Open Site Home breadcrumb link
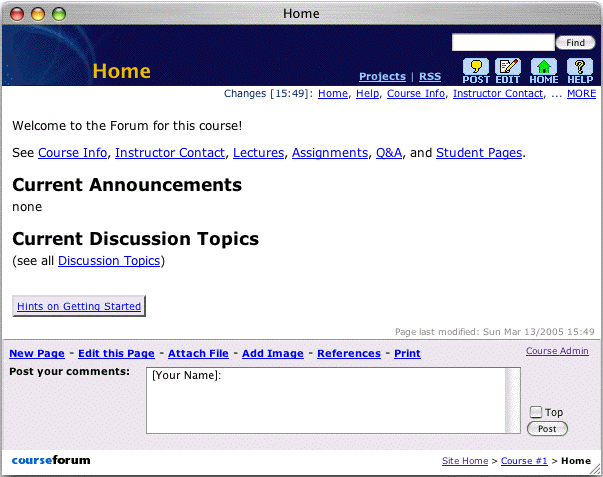Image resolution: width=603 pixels, height=477 pixels. pyautogui.click(x=465, y=461)
